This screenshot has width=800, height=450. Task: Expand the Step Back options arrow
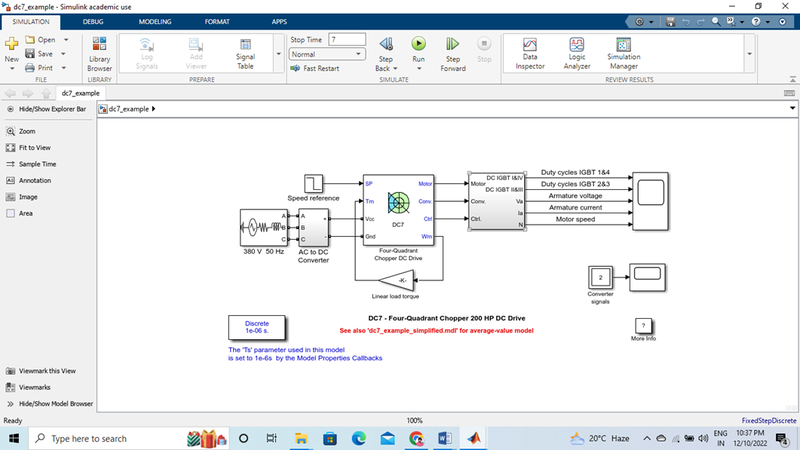tap(395, 69)
